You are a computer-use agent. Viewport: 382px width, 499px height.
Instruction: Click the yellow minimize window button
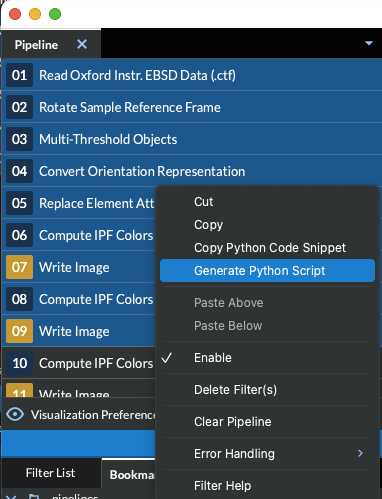click(x=35, y=14)
